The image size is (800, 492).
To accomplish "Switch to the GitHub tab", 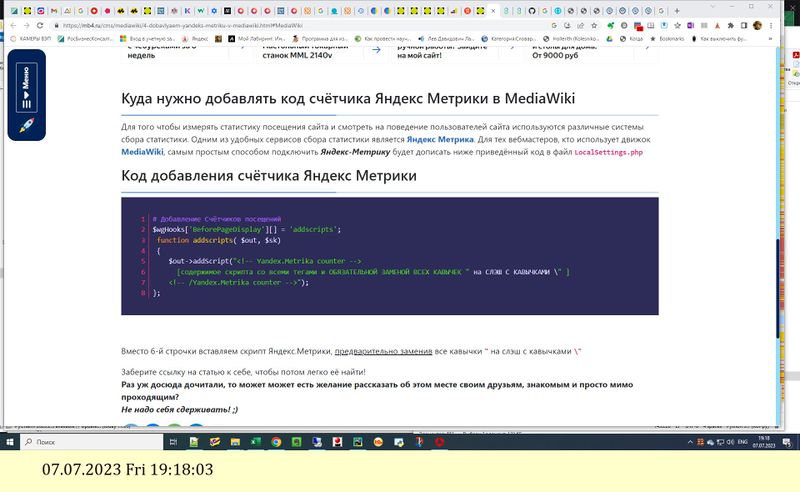I will point(532,10).
